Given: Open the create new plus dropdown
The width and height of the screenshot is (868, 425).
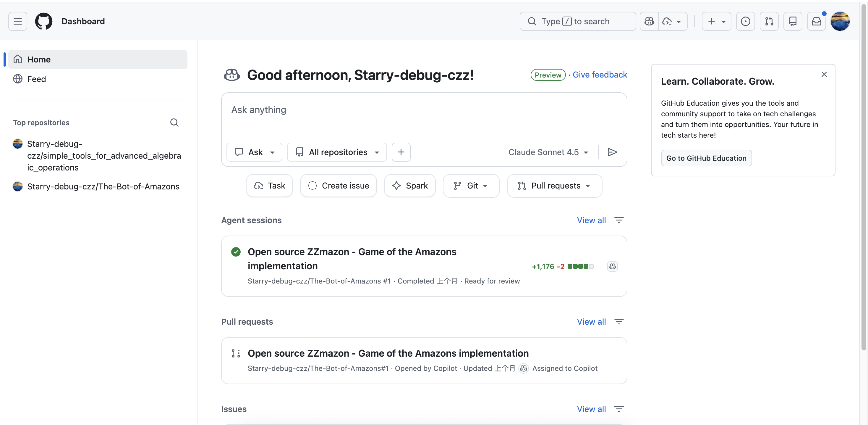Looking at the screenshot, I should click(x=716, y=21).
